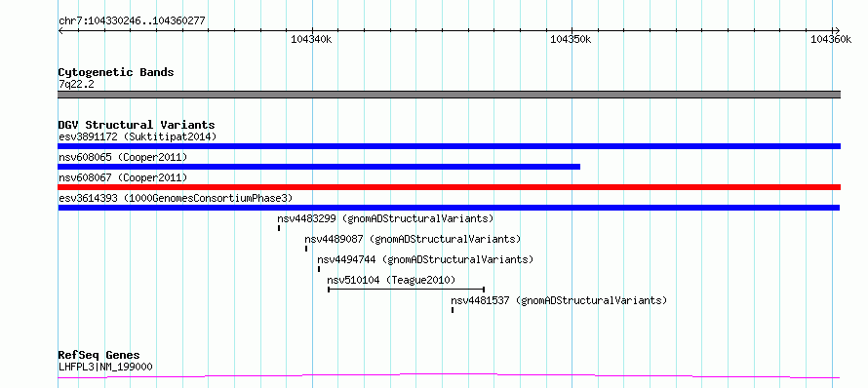
Task: Click the small tick marker under nsv4481537
Action: tap(453, 310)
